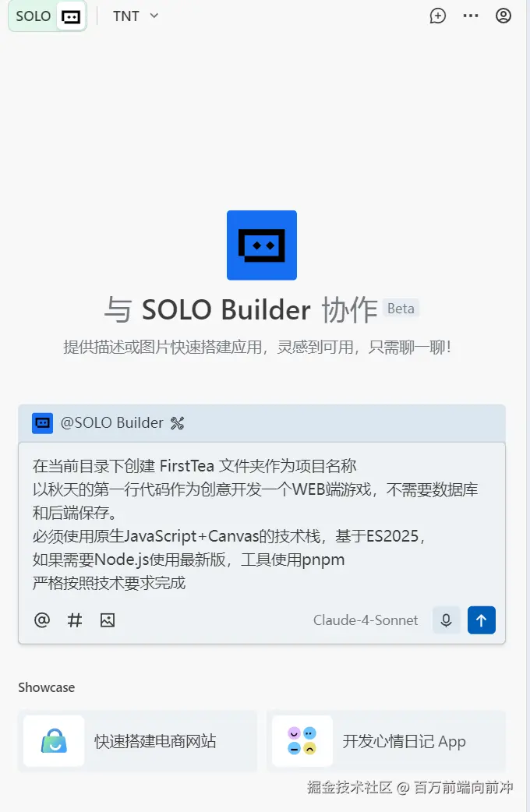
Task: Open the 开发心情日记 App showcase card
Action: click(386, 741)
